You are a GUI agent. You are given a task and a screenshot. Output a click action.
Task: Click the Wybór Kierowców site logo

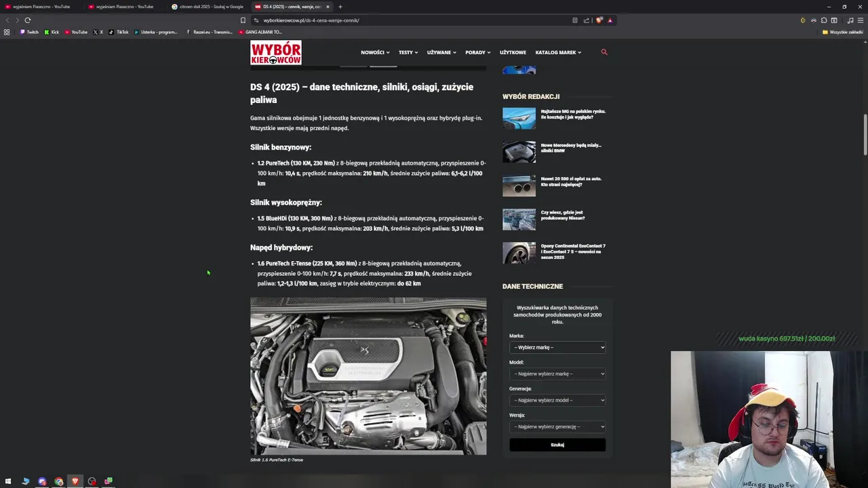[276, 53]
